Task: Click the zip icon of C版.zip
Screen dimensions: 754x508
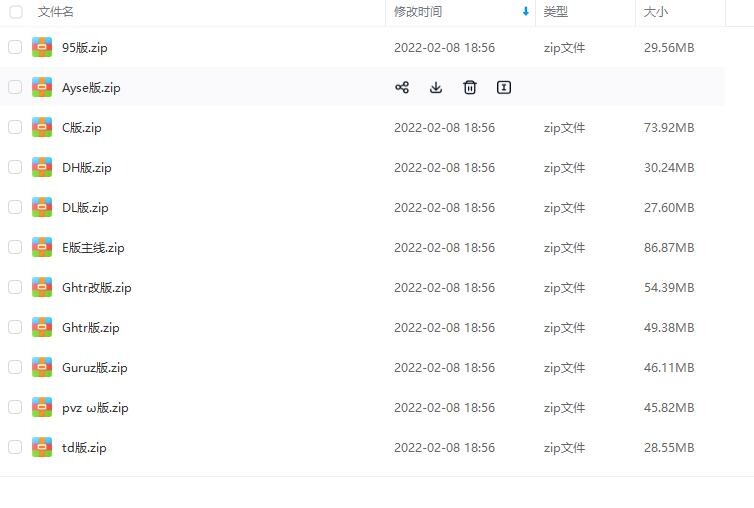Action: pyautogui.click(x=42, y=127)
